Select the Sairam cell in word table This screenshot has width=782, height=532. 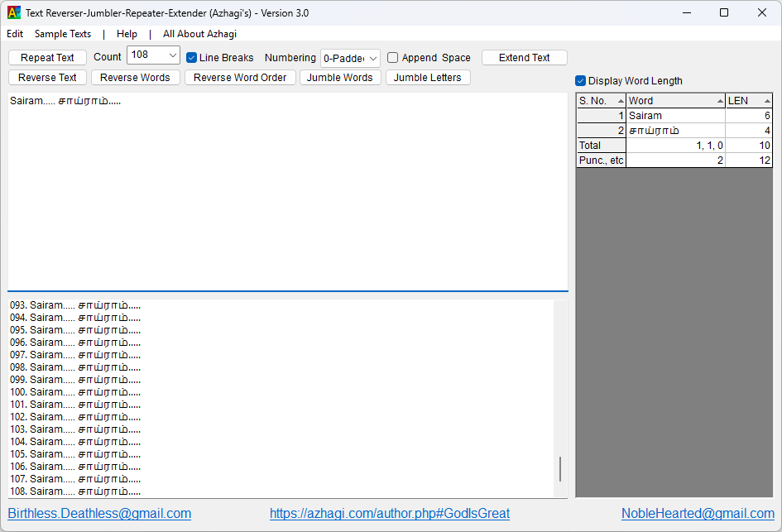point(676,116)
